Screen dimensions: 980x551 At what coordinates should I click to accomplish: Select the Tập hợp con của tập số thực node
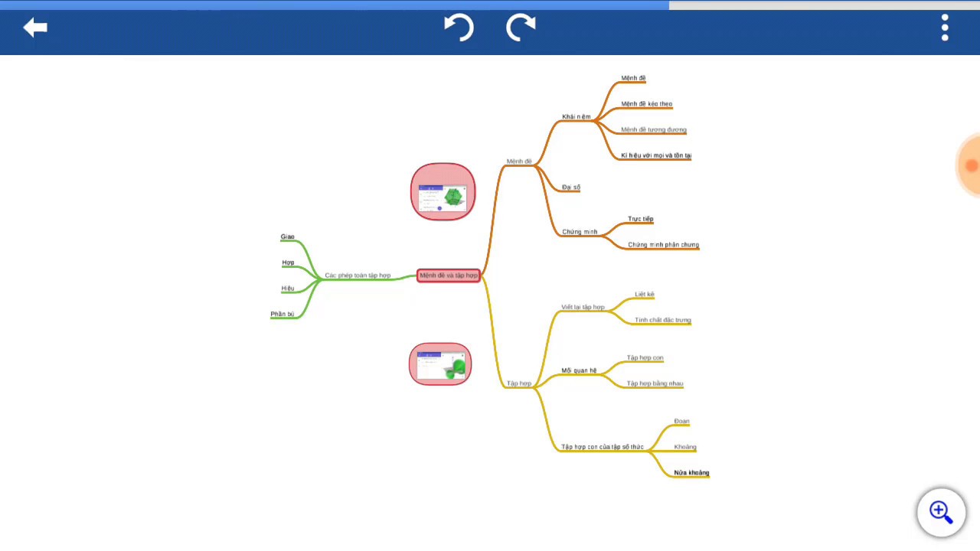coord(603,447)
